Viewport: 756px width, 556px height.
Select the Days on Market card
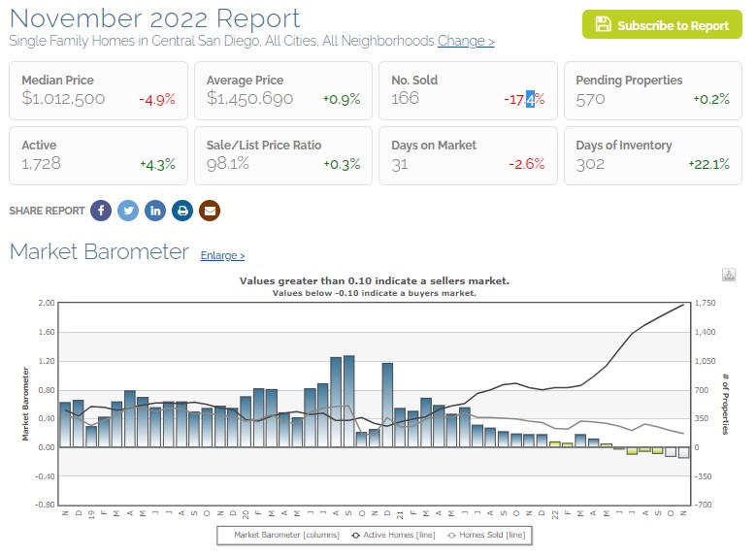(468, 155)
